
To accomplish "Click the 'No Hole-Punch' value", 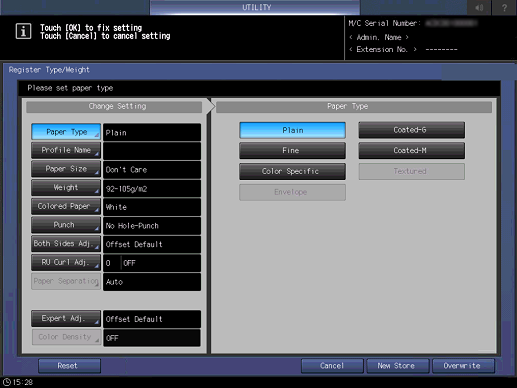I will pos(152,226).
